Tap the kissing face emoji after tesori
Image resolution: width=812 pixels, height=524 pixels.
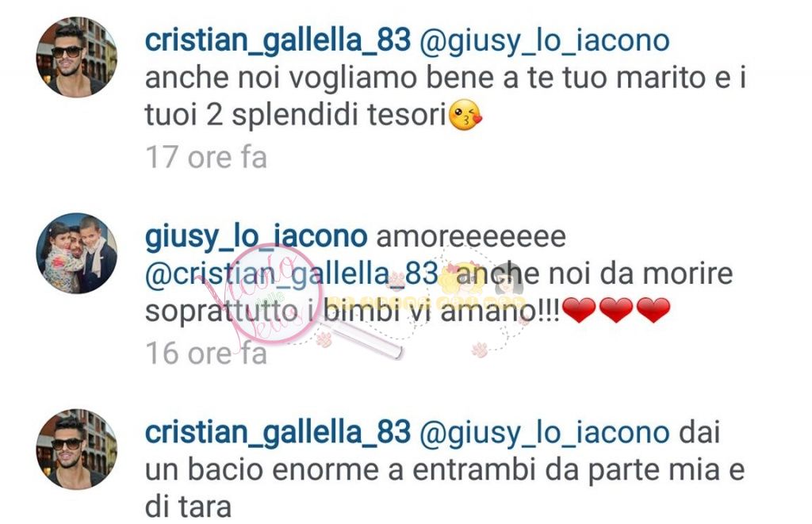point(465,115)
